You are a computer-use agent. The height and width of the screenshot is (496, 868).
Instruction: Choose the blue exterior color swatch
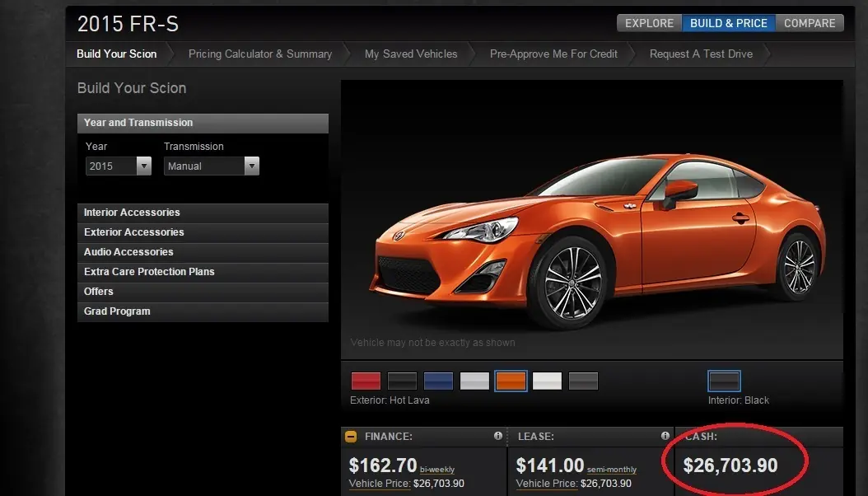point(438,381)
